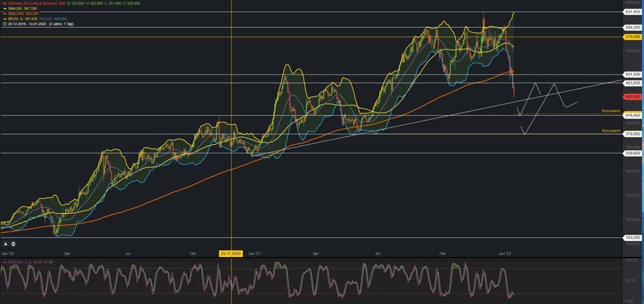Select the 599,200 horizontal line price label
This screenshot has width=644, height=304.
(632, 27)
